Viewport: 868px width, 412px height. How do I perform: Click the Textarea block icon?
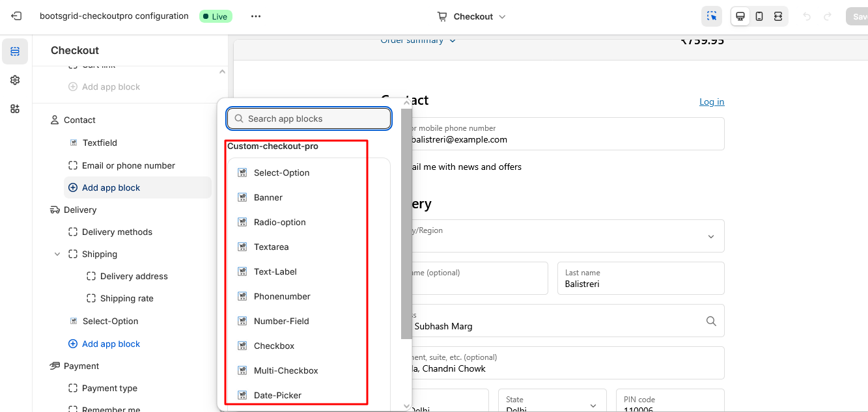coord(242,247)
